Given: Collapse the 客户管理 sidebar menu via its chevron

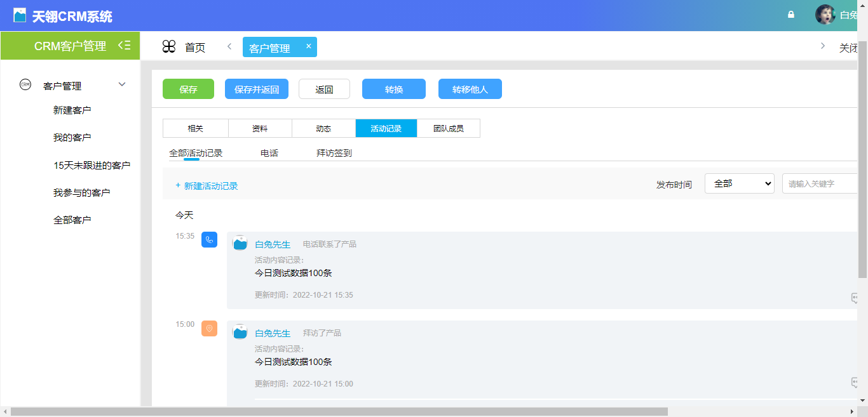Looking at the screenshot, I should (x=121, y=84).
